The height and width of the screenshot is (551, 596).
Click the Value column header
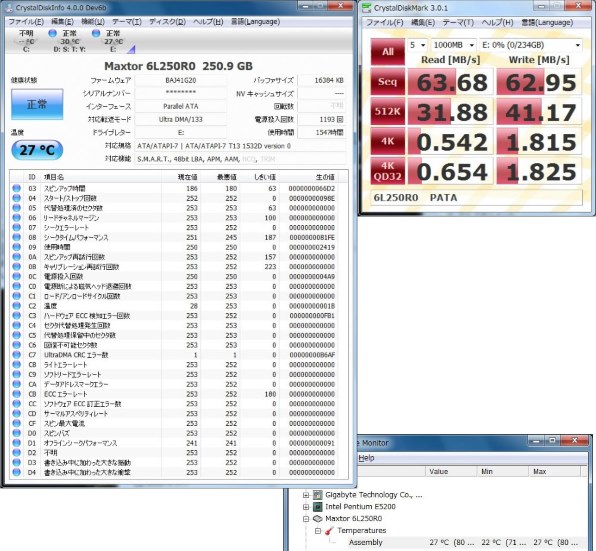(x=450, y=471)
